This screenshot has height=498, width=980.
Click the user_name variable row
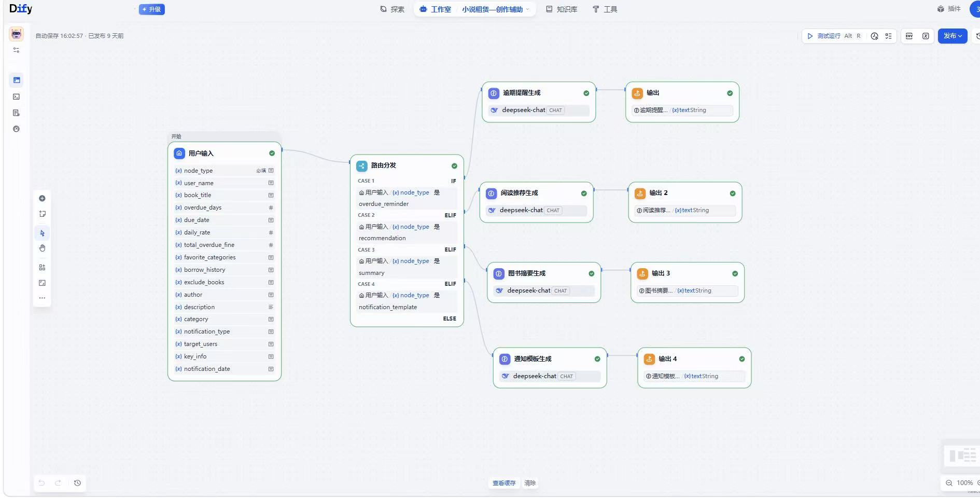click(x=225, y=183)
